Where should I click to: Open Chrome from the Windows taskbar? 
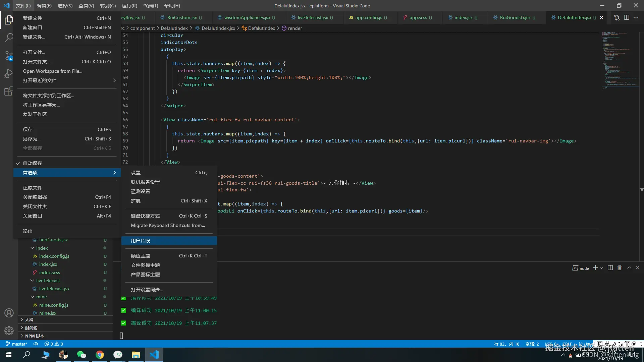click(100, 355)
